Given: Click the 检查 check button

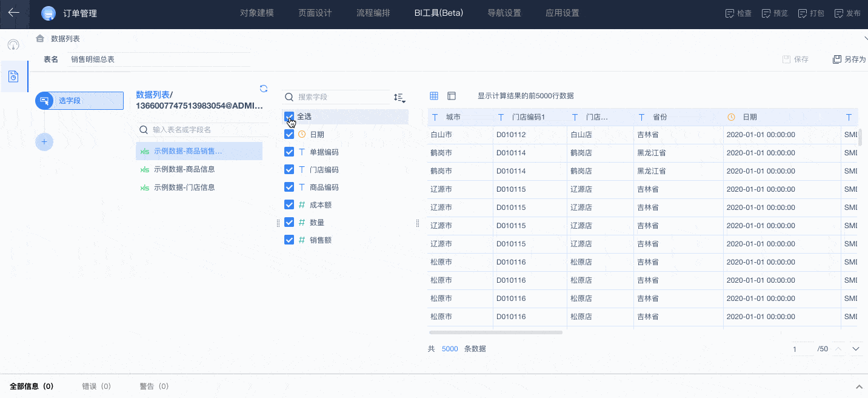Looking at the screenshot, I should [x=738, y=13].
